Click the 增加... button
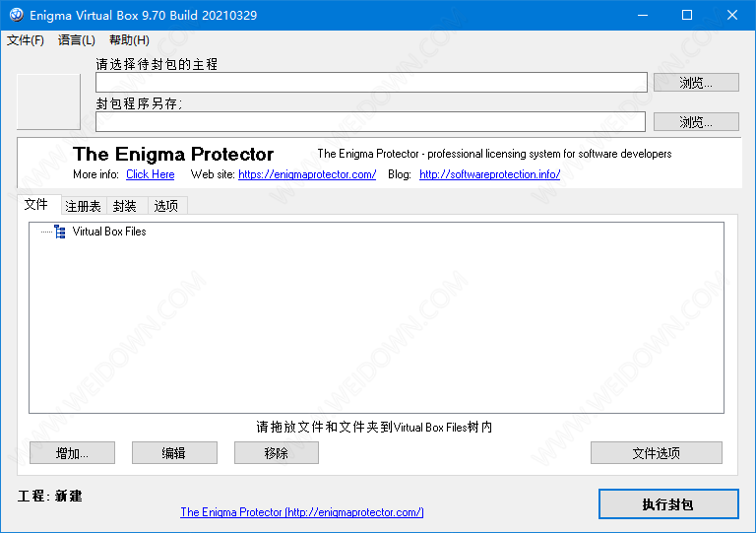 click(x=72, y=453)
